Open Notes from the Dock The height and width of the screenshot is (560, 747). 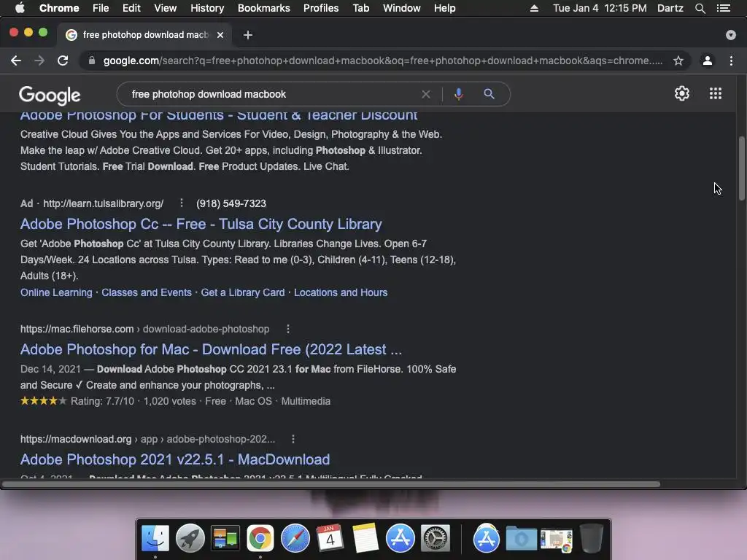point(365,538)
